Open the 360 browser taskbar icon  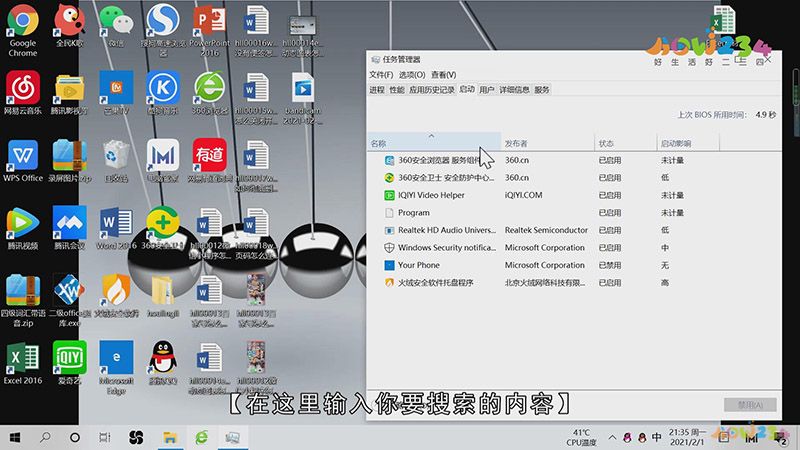[x=202, y=437]
